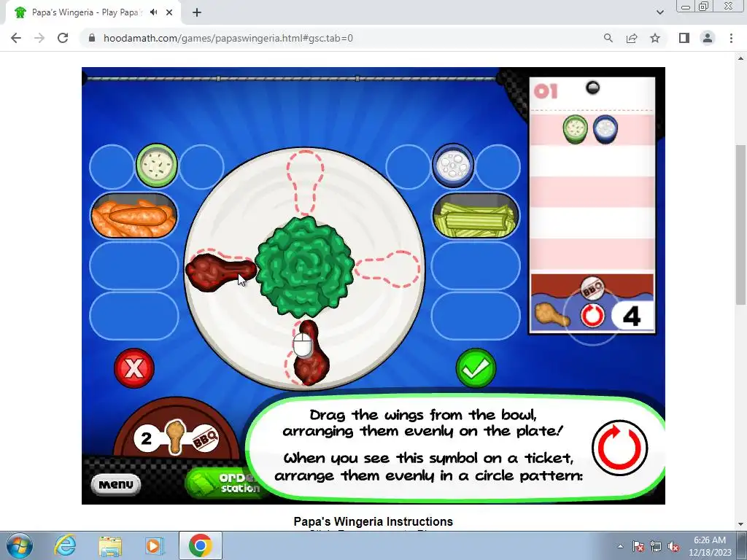Launch Internet Explorer from taskbar
The image size is (747, 560).
pyautogui.click(x=65, y=545)
